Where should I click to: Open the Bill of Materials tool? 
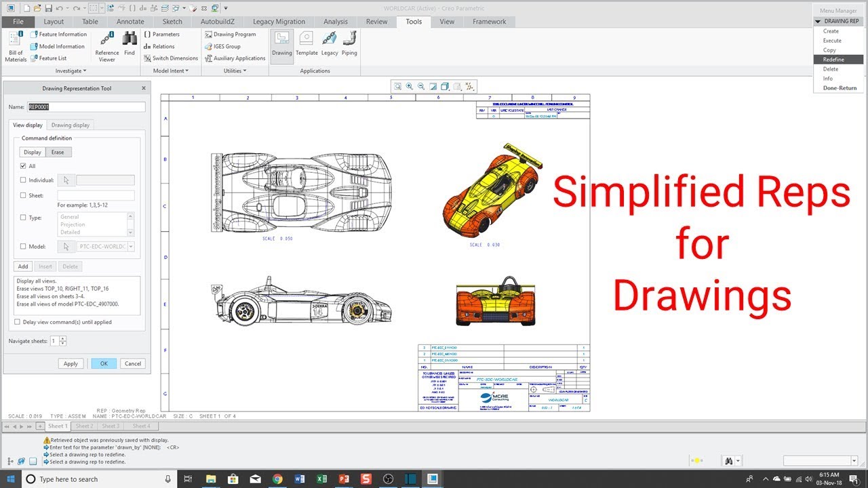[x=16, y=46]
